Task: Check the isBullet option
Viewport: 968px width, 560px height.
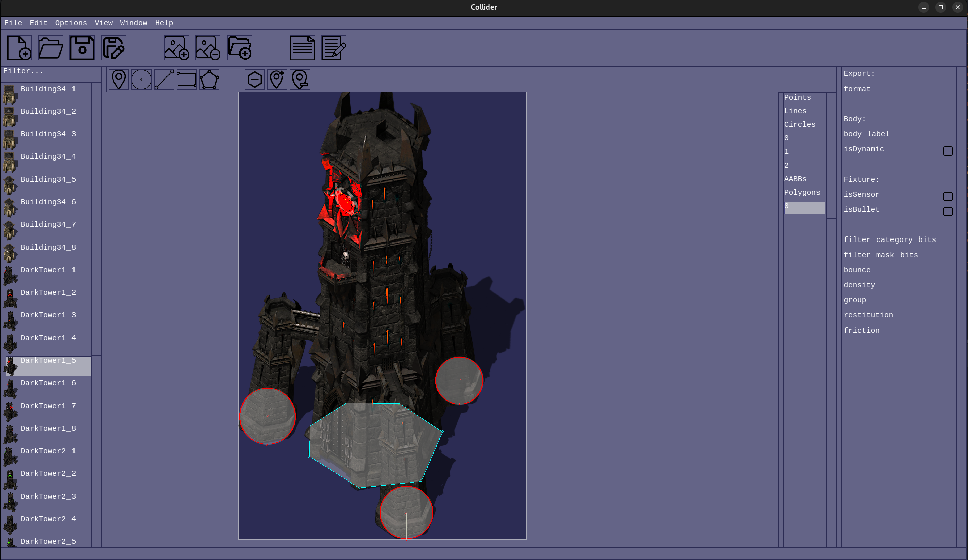Action: 948,211
